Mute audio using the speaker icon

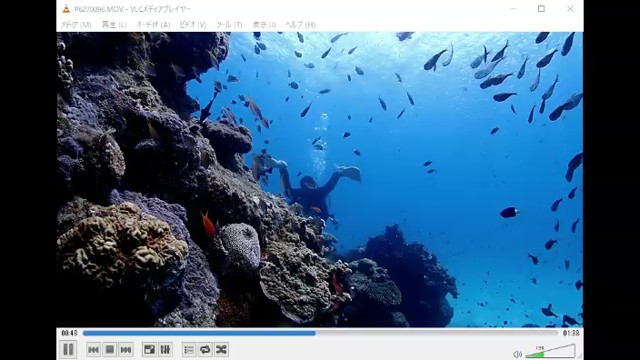517,354
